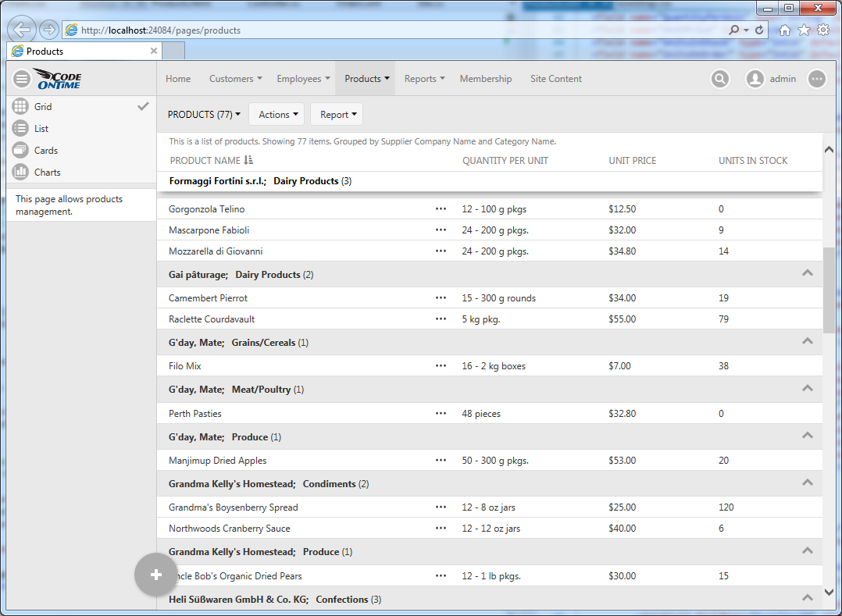Click the sort icon beside Product Name
Image resolution: width=842 pixels, height=616 pixels.
pos(248,160)
